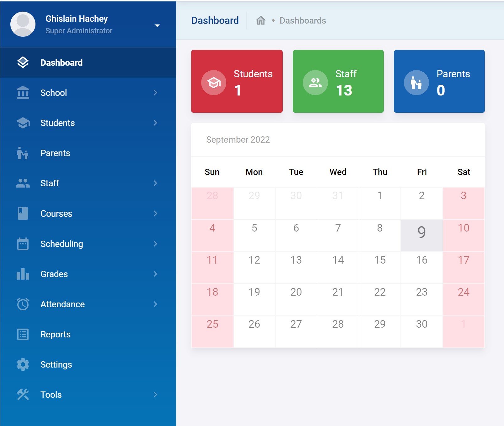Screen dimensions: 504x426
Task: Open the green Staff count card
Action: click(338, 81)
